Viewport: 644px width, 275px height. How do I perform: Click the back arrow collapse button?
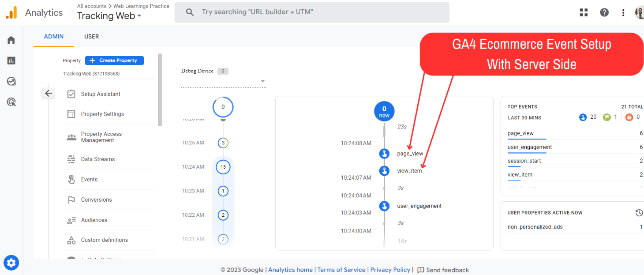(x=49, y=93)
